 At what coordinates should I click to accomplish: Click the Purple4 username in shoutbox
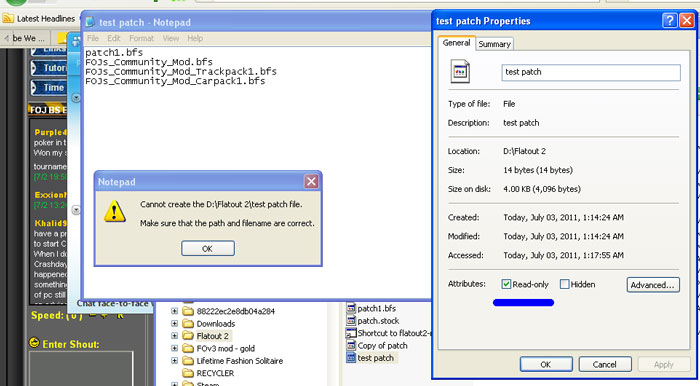tap(50, 133)
